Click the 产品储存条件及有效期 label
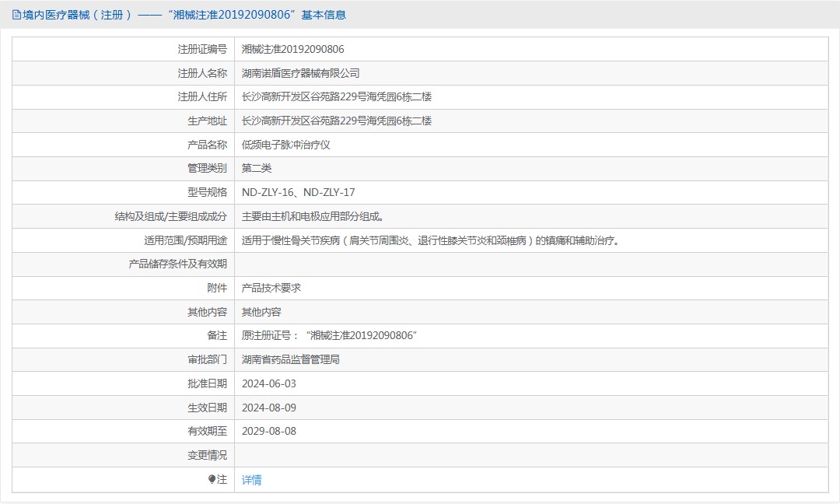Screen dimensions: 840x504 point(178,264)
